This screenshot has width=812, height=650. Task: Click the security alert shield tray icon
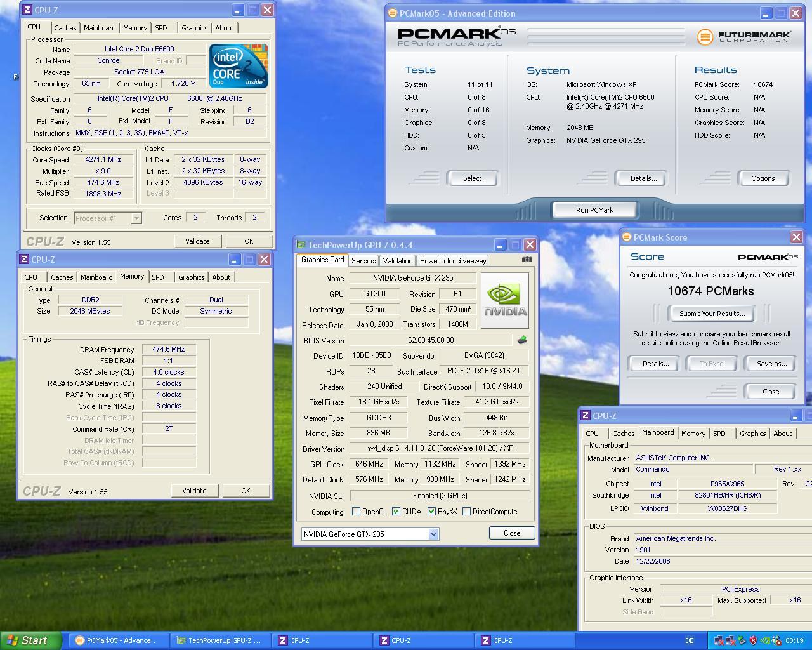(753, 640)
